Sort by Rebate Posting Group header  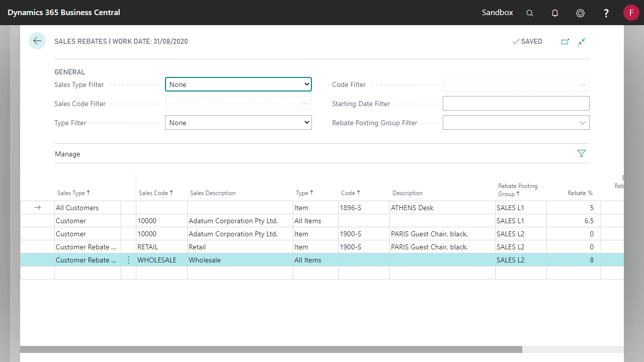518,190
